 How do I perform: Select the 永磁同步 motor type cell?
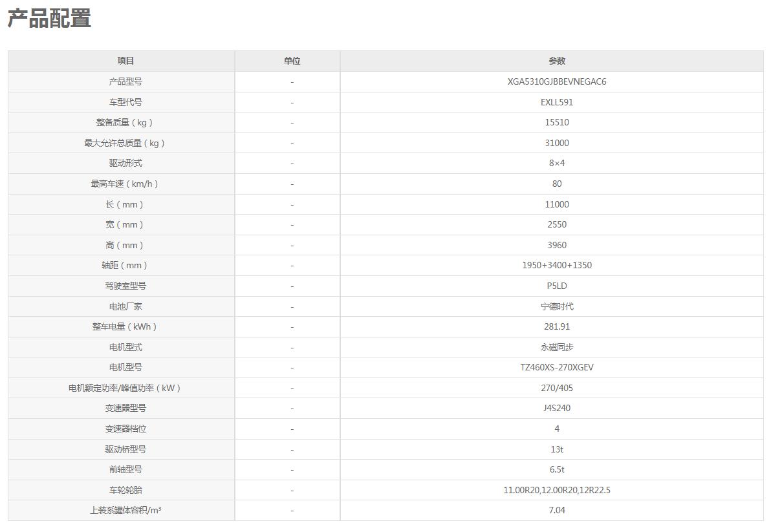coord(556,347)
